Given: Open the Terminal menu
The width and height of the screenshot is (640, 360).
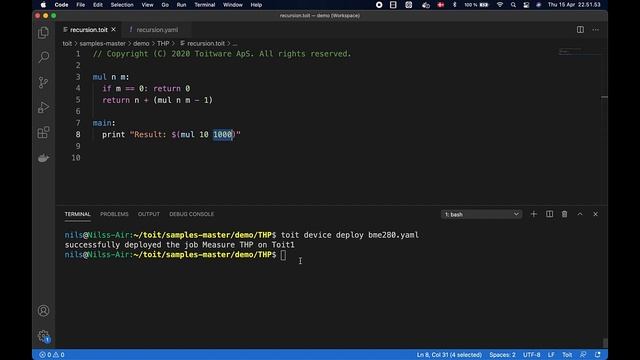Looking at the screenshot, I should (x=204, y=5).
